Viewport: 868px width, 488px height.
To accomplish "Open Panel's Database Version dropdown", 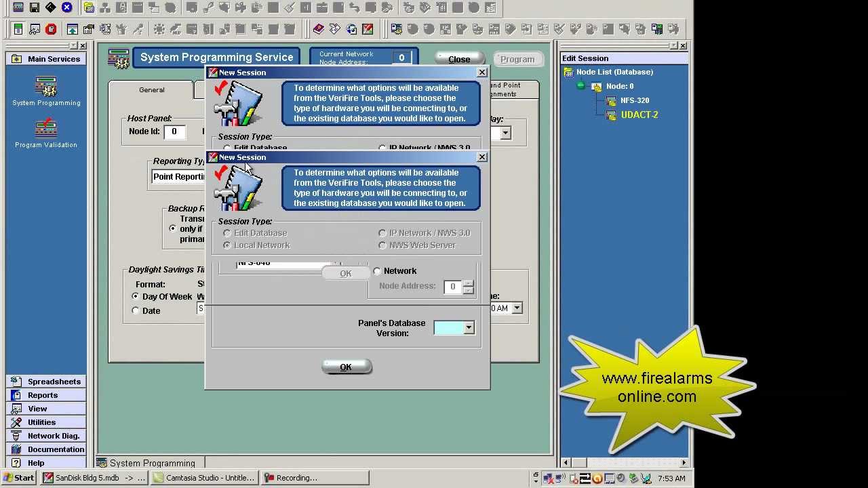I will [x=469, y=328].
